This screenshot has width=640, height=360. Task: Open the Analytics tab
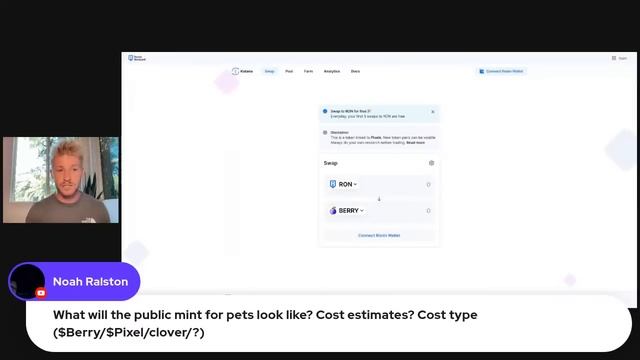pyautogui.click(x=332, y=71)
